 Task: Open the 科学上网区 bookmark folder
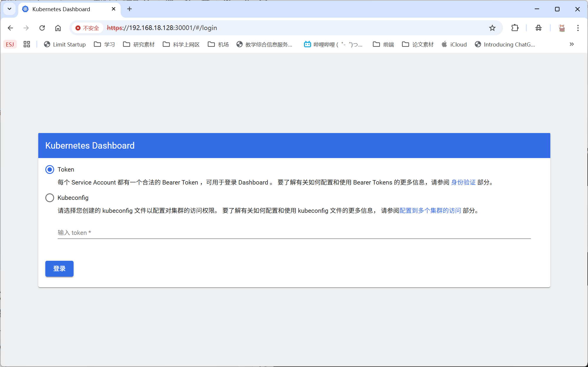coord(181,44)
